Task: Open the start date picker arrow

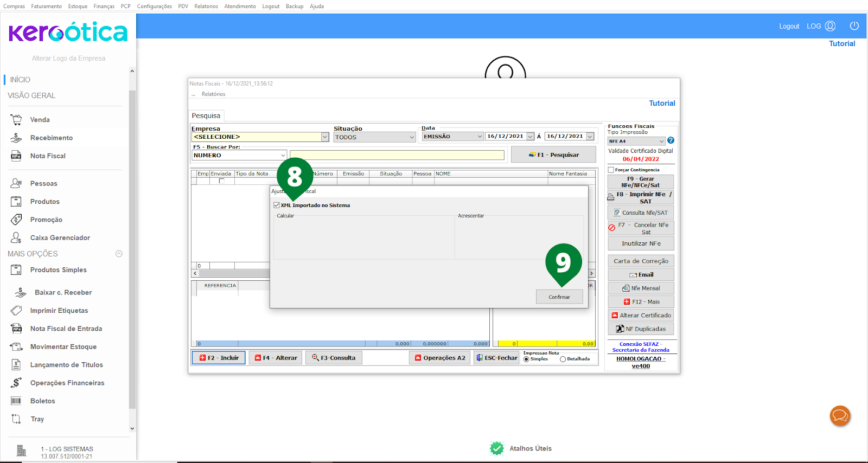Action: click(530, 137)
